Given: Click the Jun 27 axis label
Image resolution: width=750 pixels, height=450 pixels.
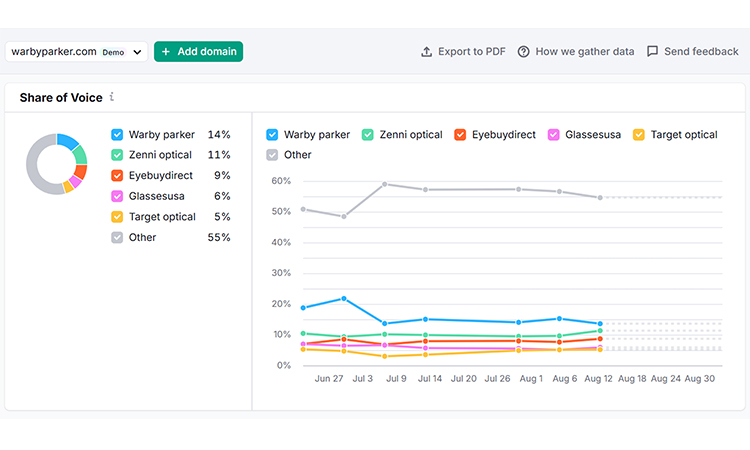Looking at the screenshot, I should 329,379.
